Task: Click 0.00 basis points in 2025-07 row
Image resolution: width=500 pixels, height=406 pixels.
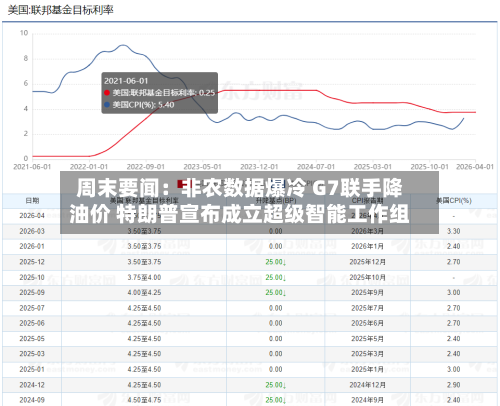Action: [x=276, y=308]
